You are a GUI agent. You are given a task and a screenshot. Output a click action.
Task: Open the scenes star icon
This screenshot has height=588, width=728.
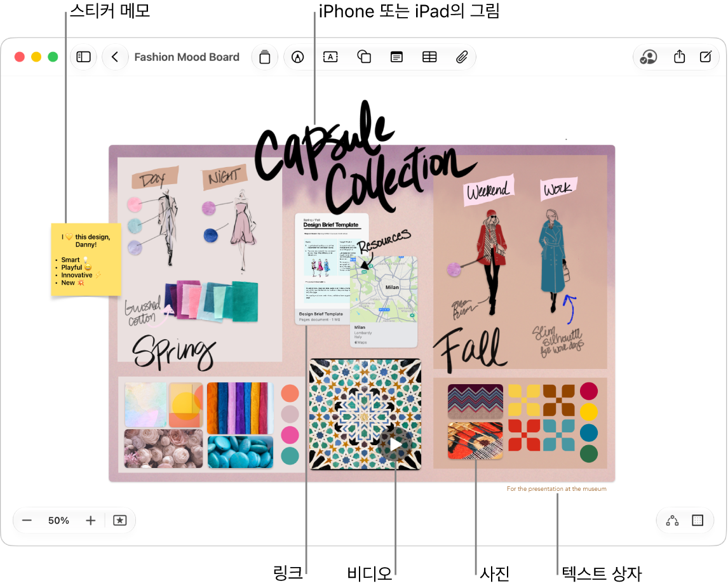[x=120, y=520]
